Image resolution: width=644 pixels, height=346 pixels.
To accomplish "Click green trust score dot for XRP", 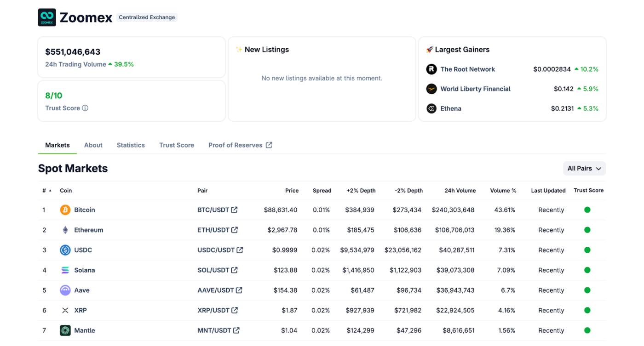I will (x=587, y=310).
